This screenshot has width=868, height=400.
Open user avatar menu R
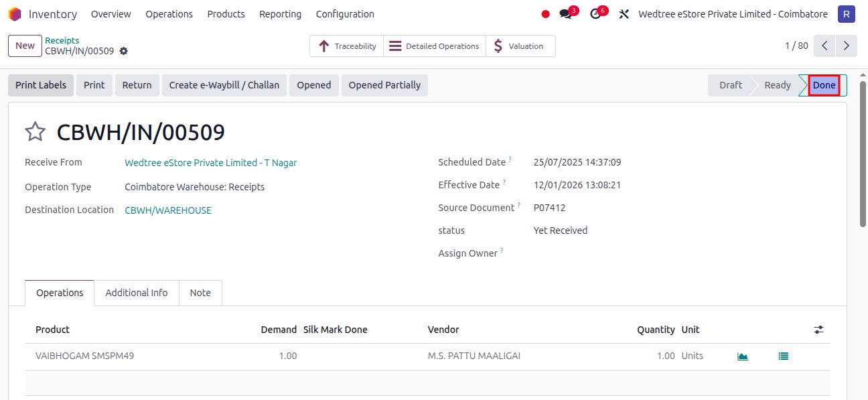pyautogui.click(x=846, y=14)
